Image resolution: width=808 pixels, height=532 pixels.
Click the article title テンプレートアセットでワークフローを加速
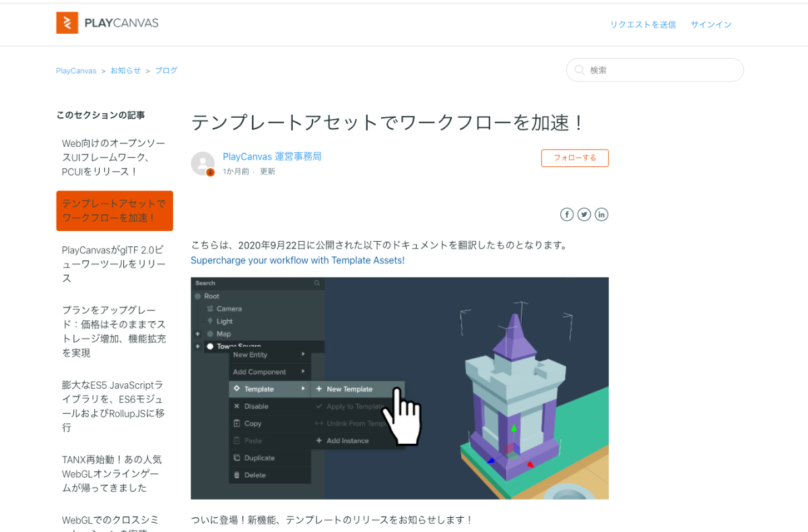pos(388,123)
